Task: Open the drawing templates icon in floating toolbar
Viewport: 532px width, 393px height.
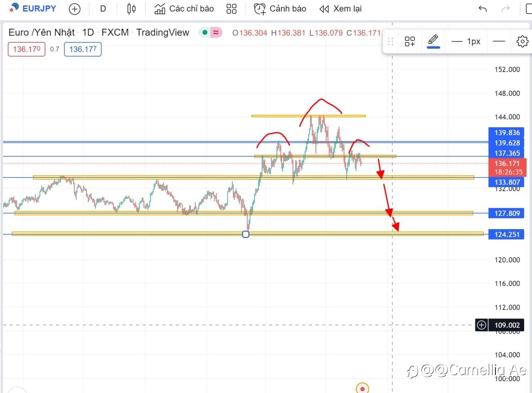Action: (x=410, y=41)
